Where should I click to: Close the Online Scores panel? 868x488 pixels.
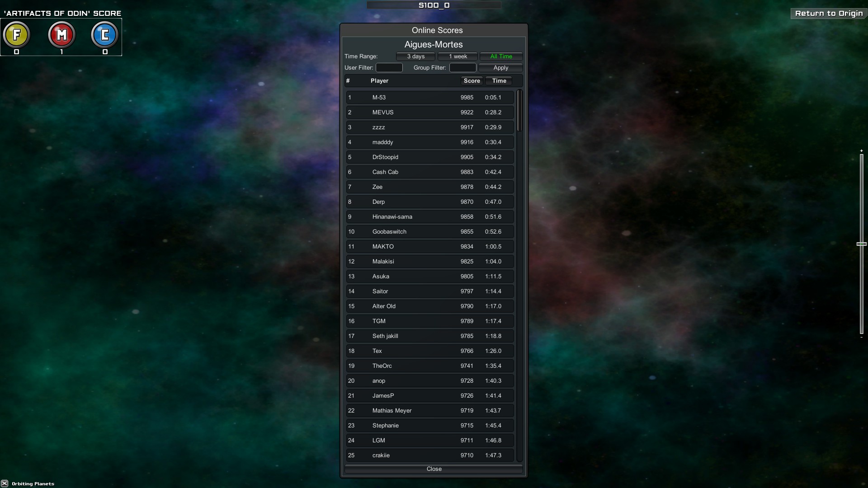coord(434,469)
